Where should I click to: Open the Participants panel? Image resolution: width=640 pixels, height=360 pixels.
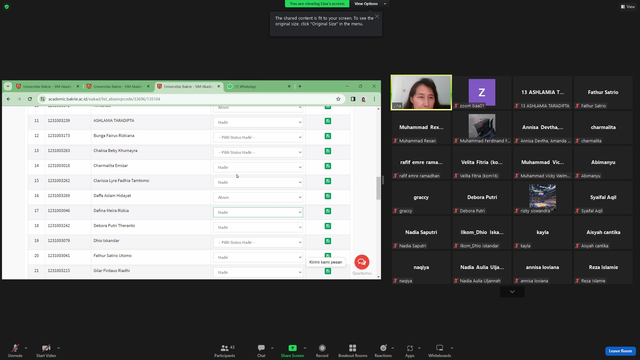[x=225, y=350]
